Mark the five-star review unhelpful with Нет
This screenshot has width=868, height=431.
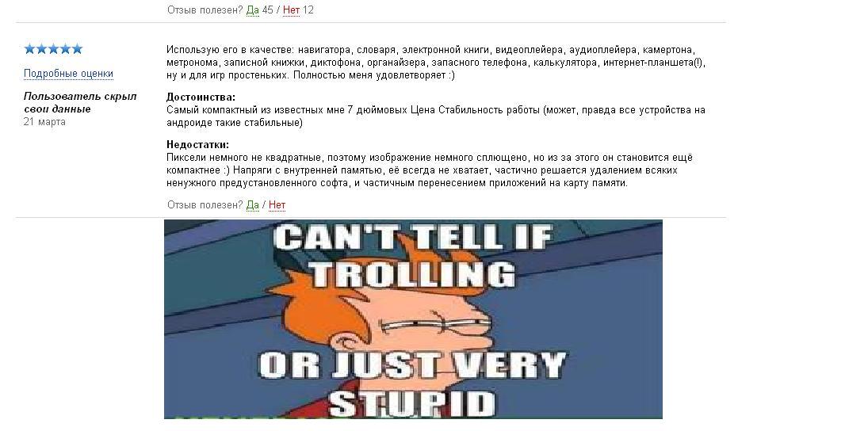[277, 204]
